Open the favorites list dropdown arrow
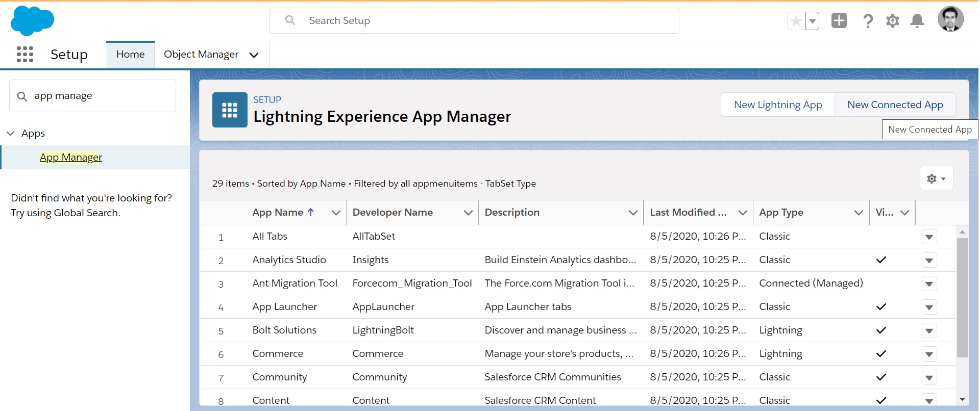 coord(812,21)
